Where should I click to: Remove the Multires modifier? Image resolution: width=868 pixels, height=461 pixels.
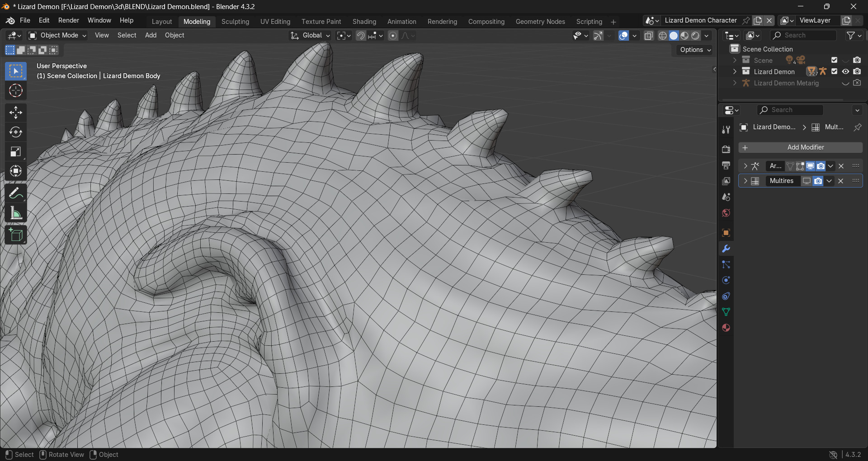(840, 181)
